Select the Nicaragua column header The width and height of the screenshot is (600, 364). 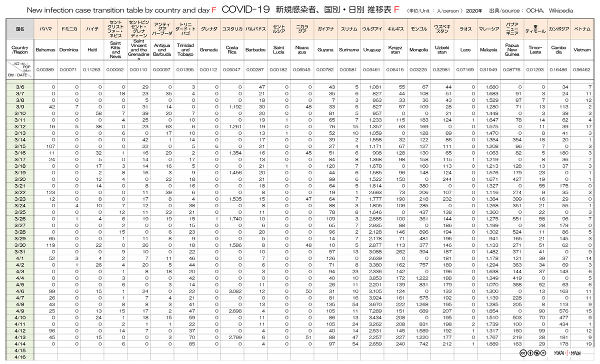pyautogui.click(x=302, y=50)
